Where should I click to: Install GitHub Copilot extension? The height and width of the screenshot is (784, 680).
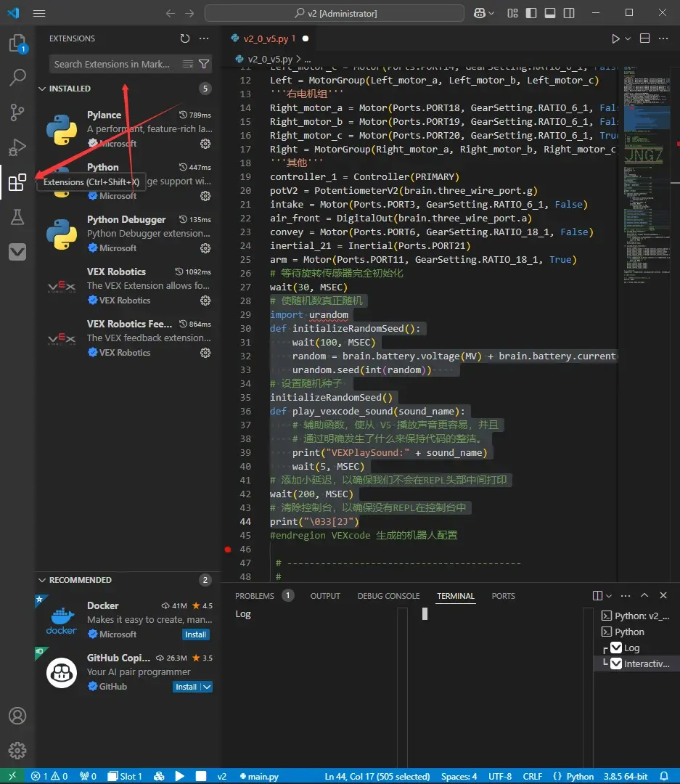coord(186,687)
